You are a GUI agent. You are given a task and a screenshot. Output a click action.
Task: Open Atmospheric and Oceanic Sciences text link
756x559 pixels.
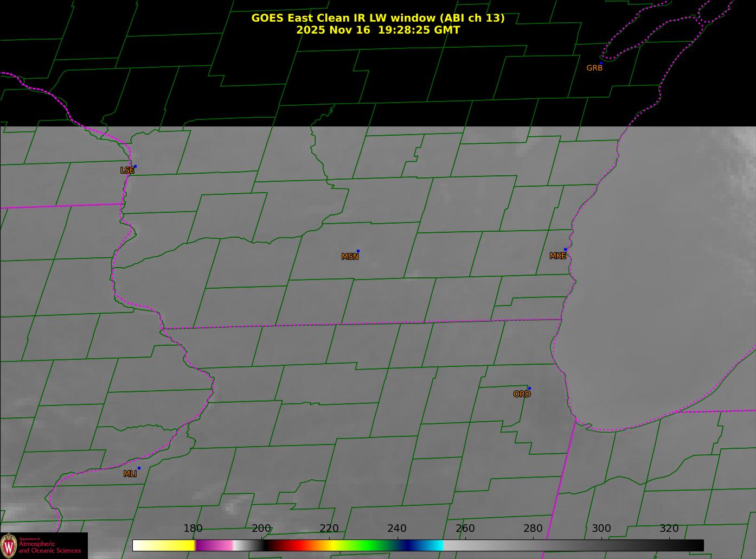click(x=50, y=547)
